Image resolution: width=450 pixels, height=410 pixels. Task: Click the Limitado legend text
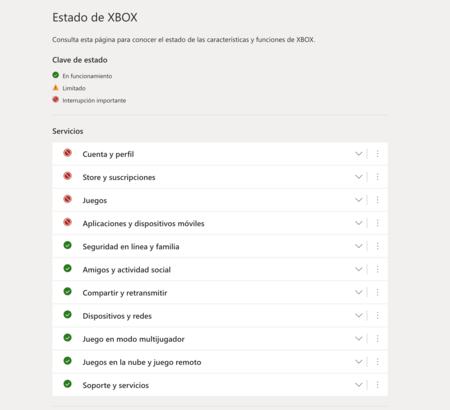click(74, 88)
